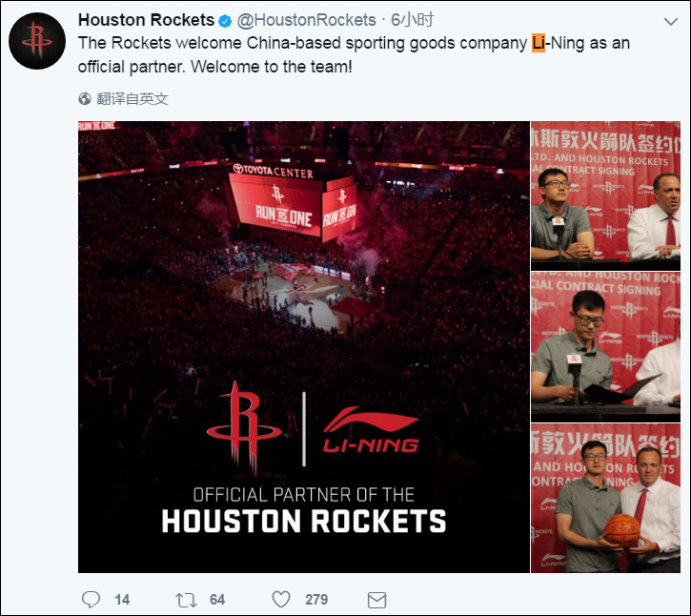
Task: Click the retweet count 64
Action: click(x=217, y=600)
